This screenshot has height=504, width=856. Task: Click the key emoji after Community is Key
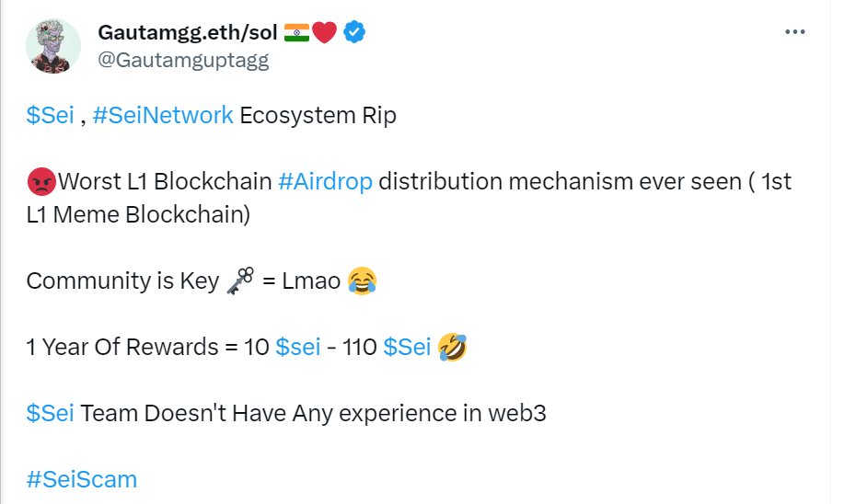(x=240, y=281)
